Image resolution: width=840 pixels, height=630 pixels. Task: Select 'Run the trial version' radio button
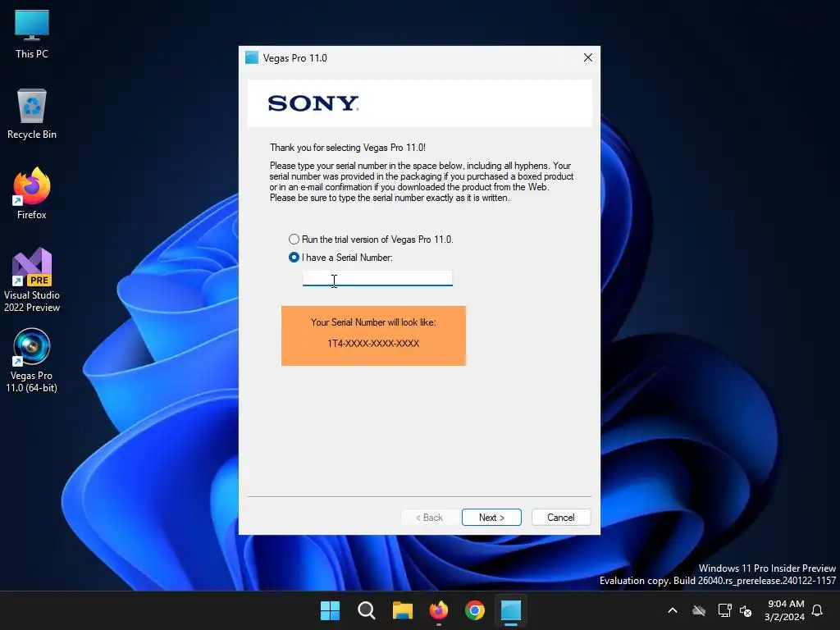(x=294, y=240)
